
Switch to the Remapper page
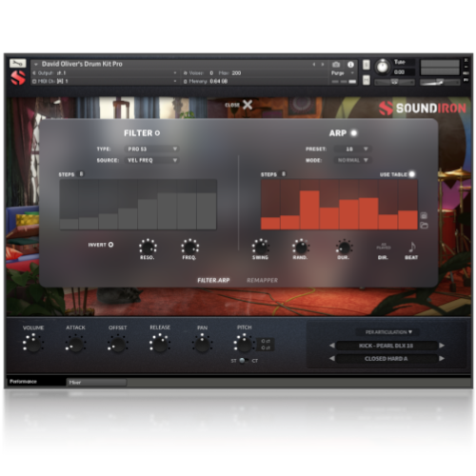point(262,280)
